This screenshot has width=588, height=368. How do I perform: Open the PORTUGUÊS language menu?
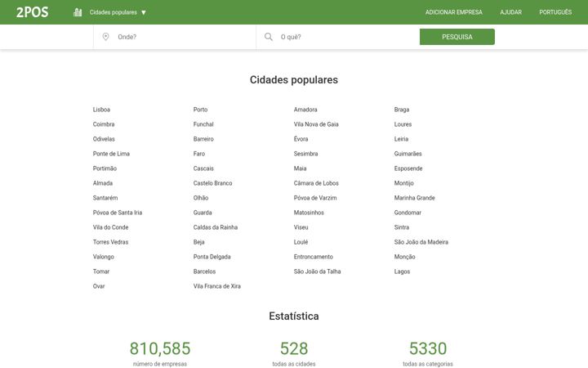[555, 12]
